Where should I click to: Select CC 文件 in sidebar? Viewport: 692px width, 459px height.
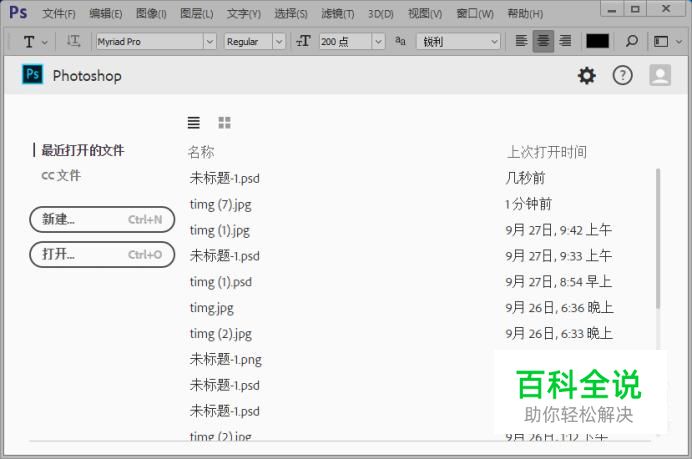(61, 175)
